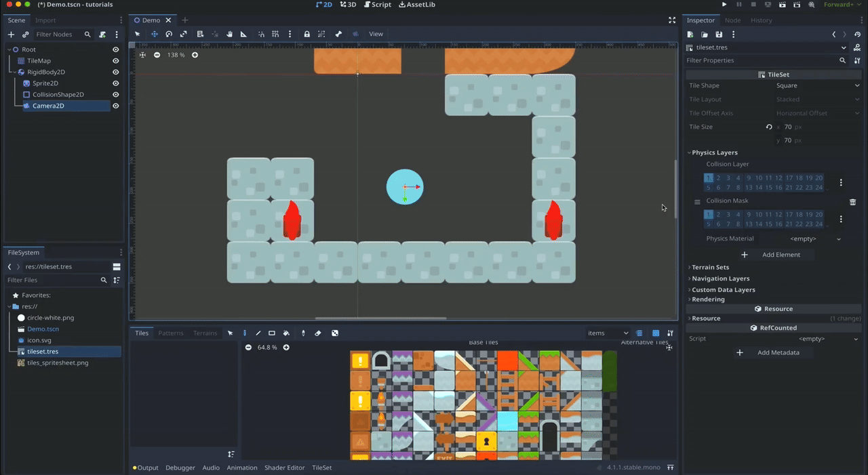
Task: Activate the Rotate Mode tool
Action: point(169,34)
